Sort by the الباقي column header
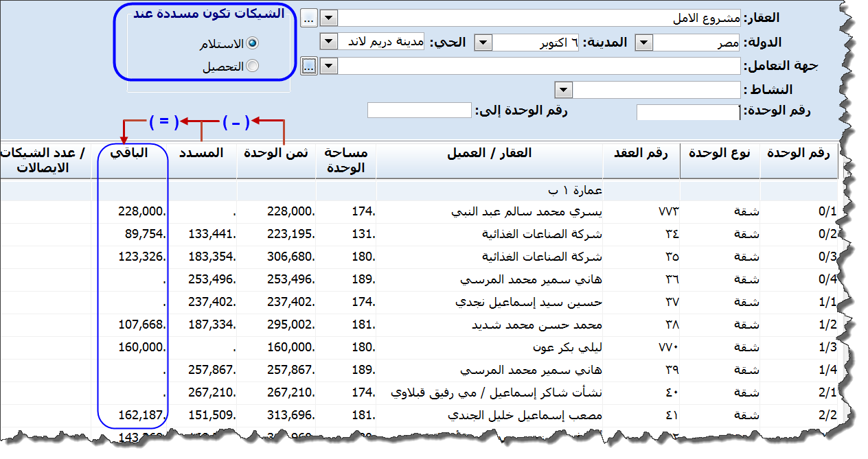 [130, 154]
